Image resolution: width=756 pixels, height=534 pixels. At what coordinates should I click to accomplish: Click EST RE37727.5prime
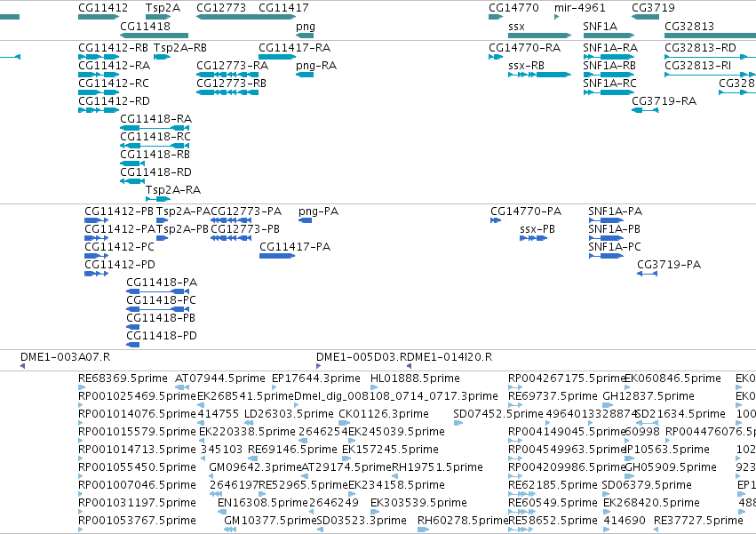(698, 521)
